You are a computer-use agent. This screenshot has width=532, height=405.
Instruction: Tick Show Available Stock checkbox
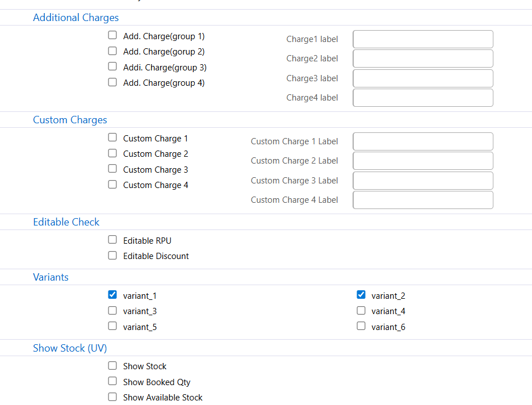(x=112, y=396)
